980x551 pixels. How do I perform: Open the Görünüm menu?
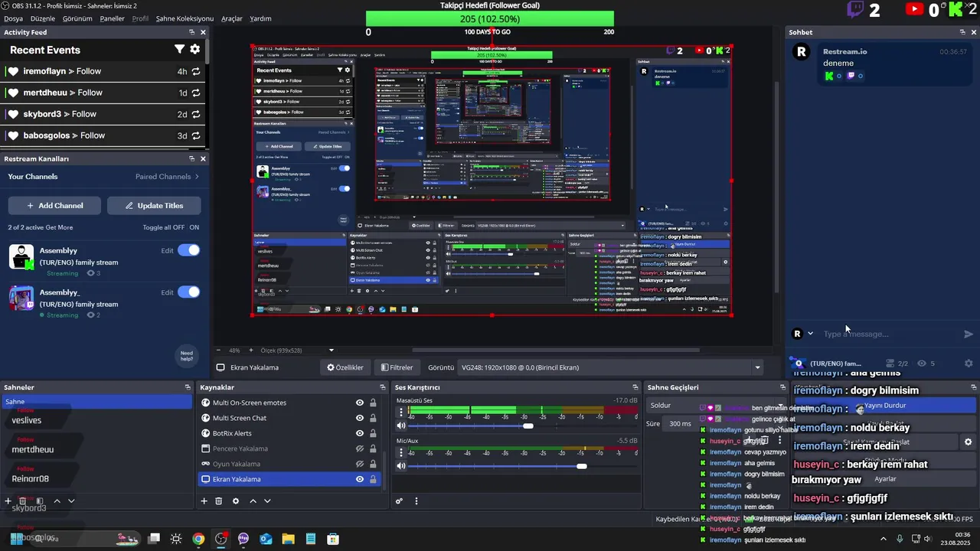click(x=77, y=18)
